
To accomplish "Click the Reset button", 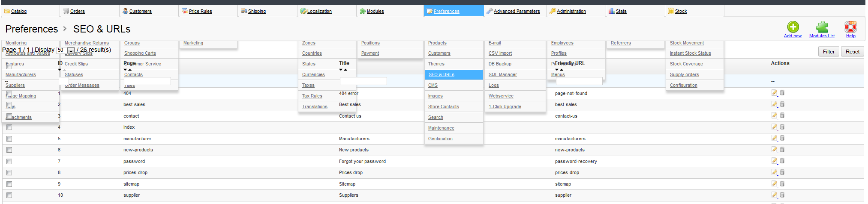I will (852, 52).
